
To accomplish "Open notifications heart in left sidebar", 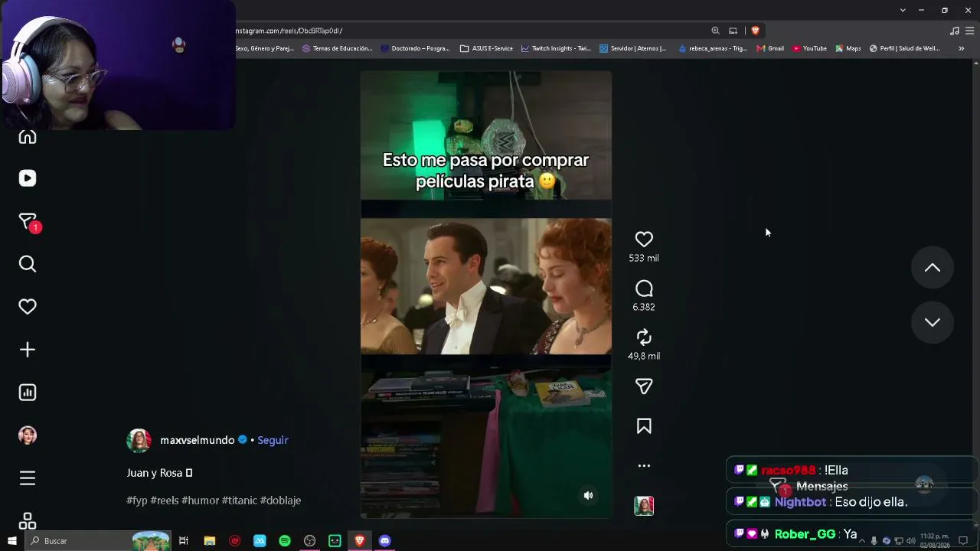I will click(28, 307).
